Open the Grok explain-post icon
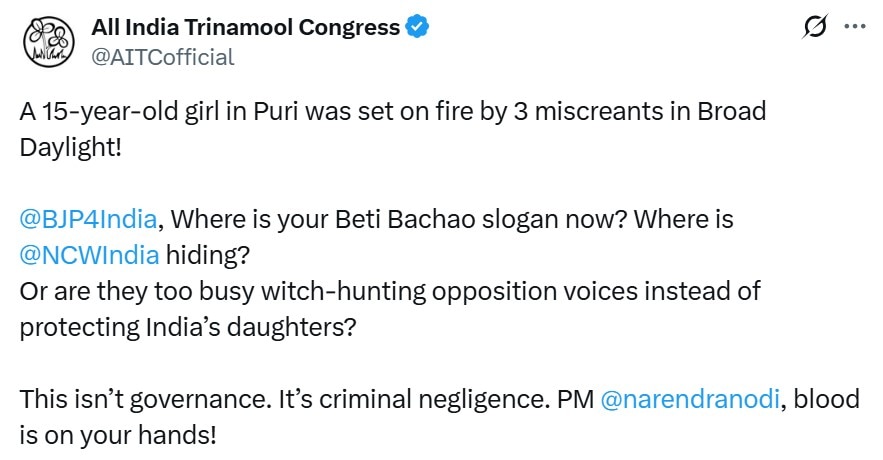 pos(815,26)
